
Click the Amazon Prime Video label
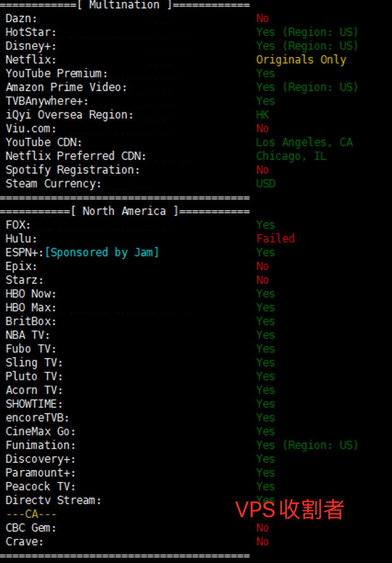click(x=66, y=87)
